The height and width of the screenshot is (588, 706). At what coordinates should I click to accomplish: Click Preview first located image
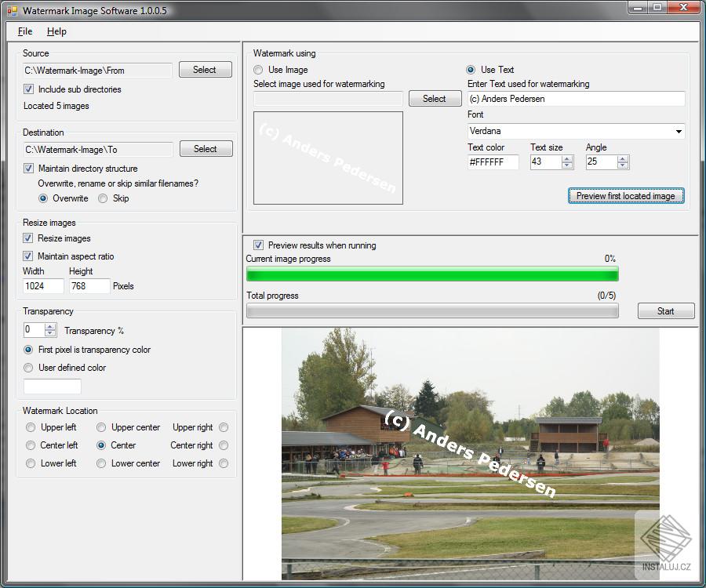625,195
